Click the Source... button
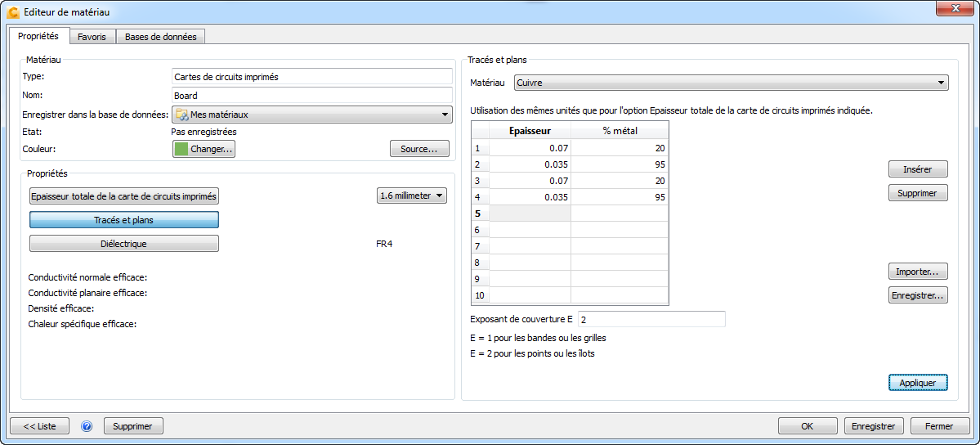 click(419, 149)
